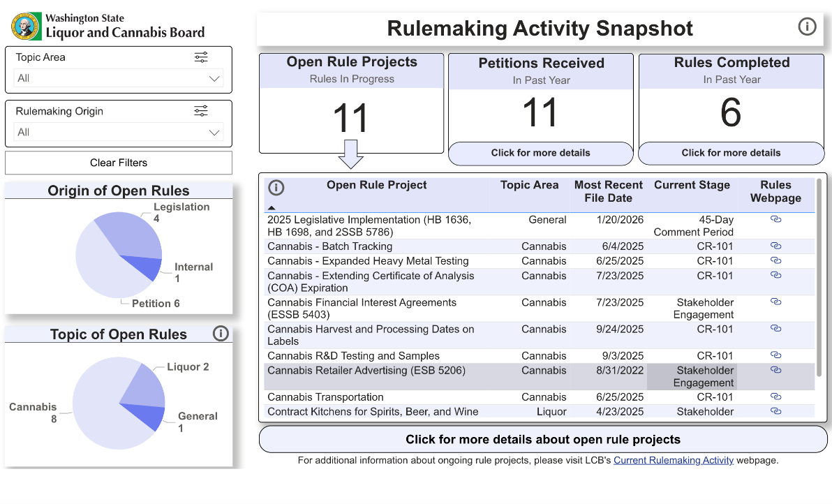Click for more details under Petitions Received
Viewport: 832px width, 504px height.
point(540,153)
